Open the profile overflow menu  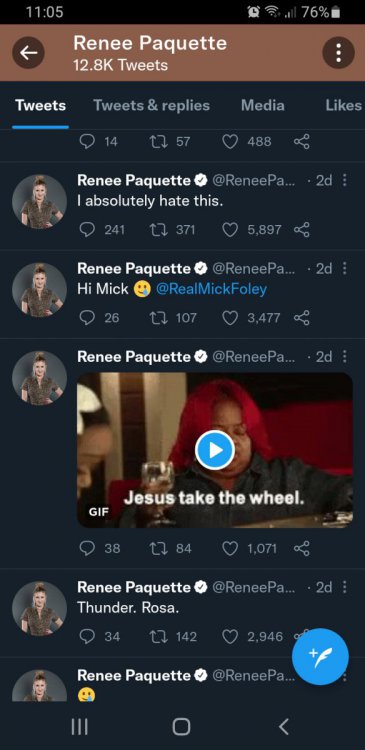[x=338, y=53]
